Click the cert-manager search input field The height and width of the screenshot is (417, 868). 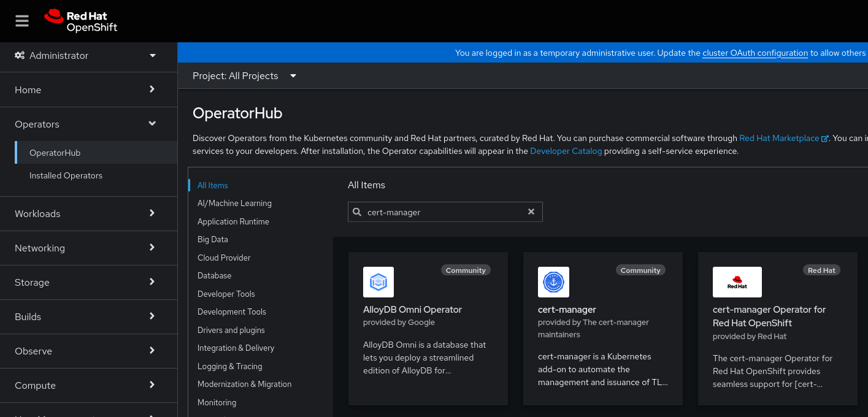[442, 212]
